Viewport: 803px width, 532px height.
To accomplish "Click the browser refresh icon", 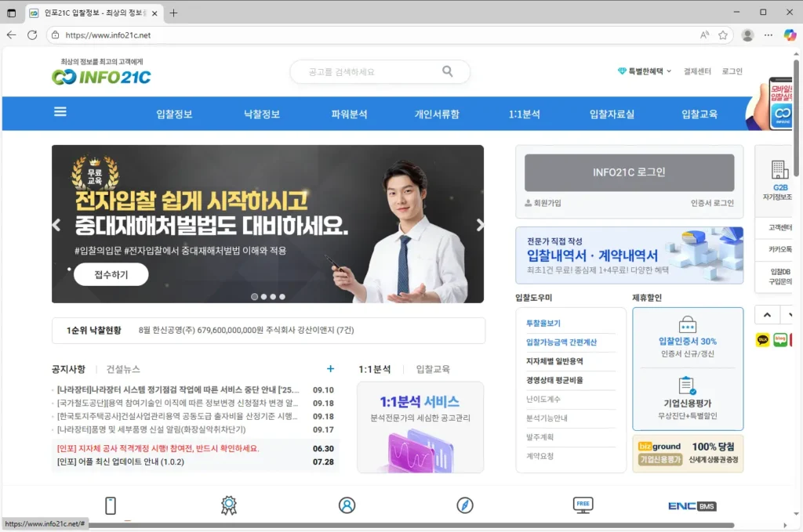I will [x=32, y=35].
